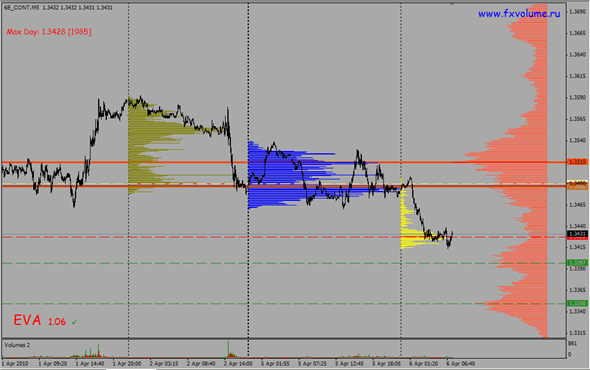Click the 1.3615 price axis label
This screenshot has width=590, height=370.
578,76
